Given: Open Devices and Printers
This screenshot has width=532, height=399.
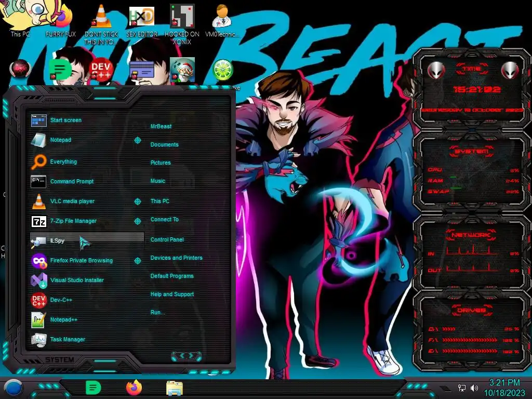Looking at the screenshot, I should point(177,258).
